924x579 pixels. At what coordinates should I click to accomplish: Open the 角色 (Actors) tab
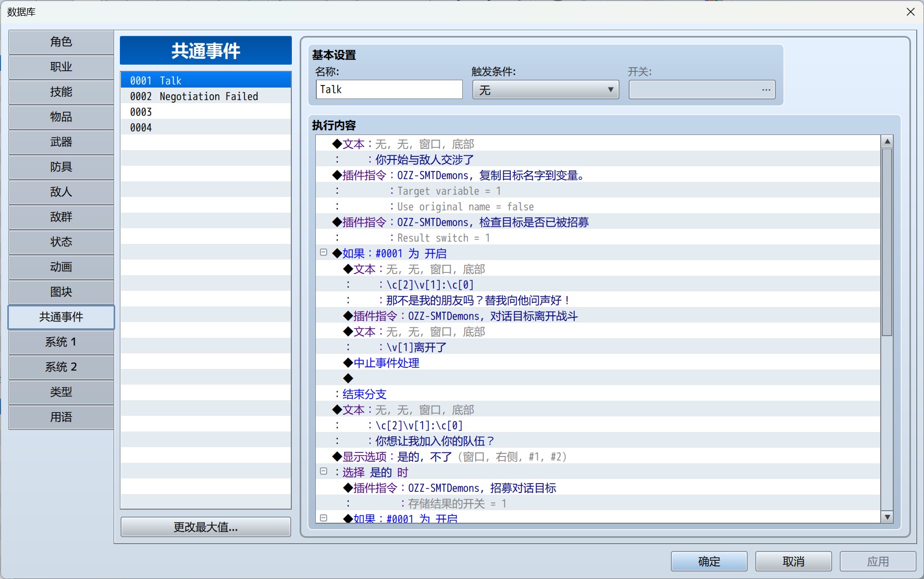pos(61,42)
